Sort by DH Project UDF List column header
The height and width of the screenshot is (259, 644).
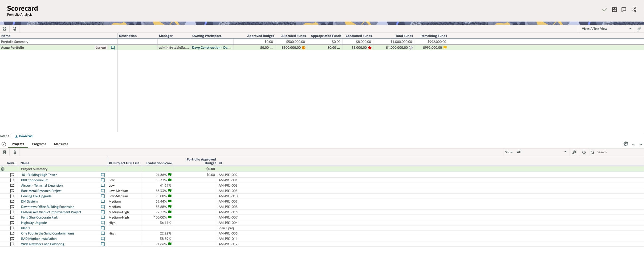coord(124,163)
